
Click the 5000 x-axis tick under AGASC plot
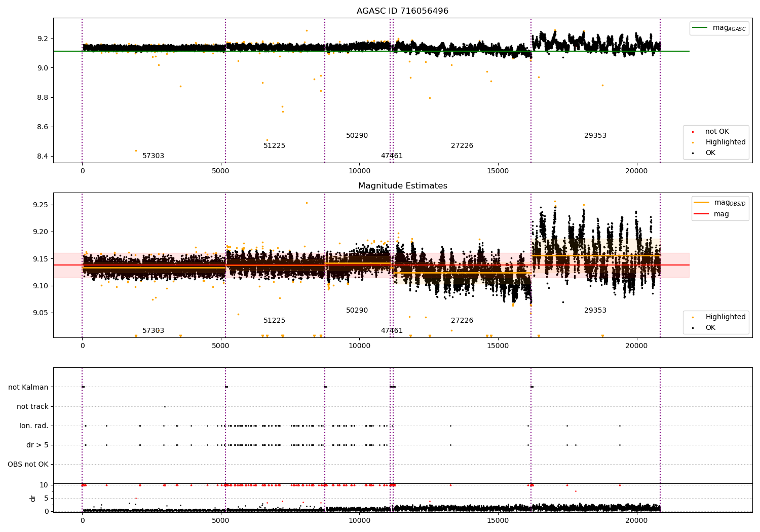pos(220,171)
